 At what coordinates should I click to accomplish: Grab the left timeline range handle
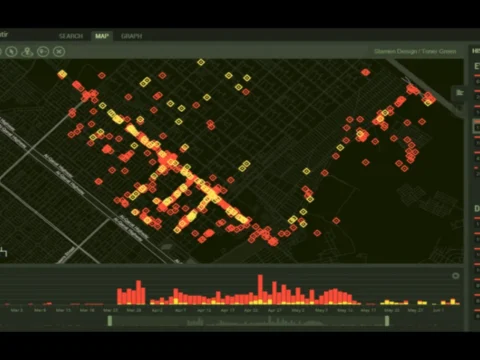[x=110, y=321]
